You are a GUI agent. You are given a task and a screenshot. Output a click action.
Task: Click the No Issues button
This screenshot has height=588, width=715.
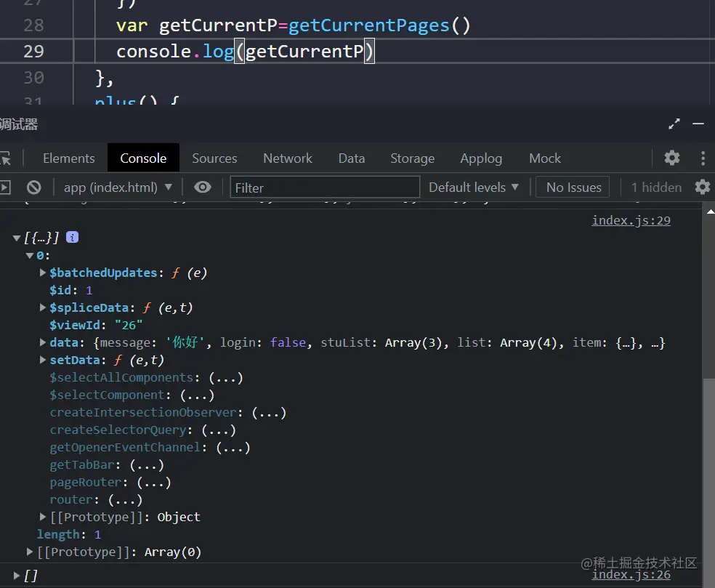(x=573, y=187)
